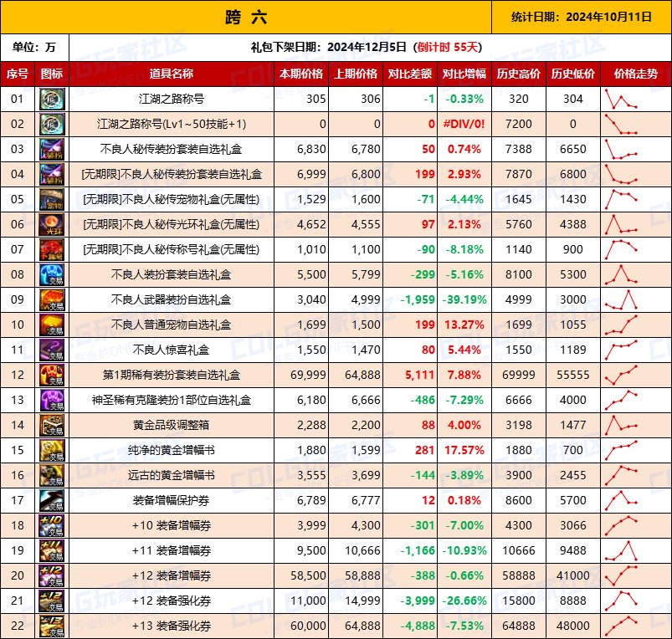Image resolution: width=672 pixels, height=639 pixels.
Task: Click the 装备增幅保护券 icon in row 17
Action: (52, 500)
